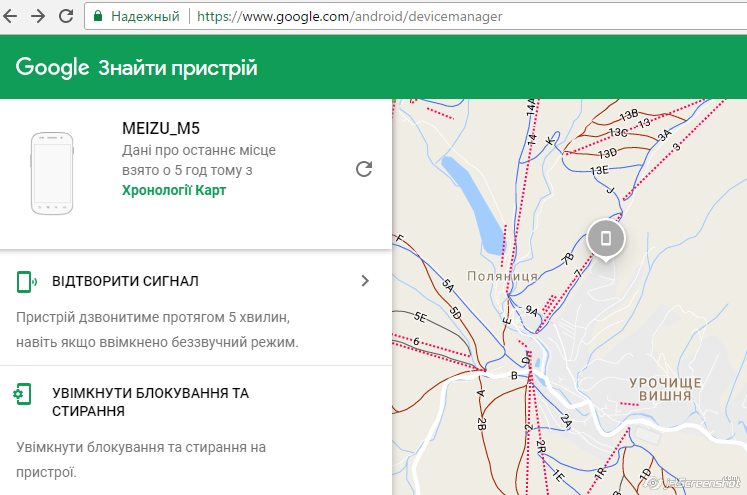Click text 'Пристрій дзвонитиме протягом 5 хвилин'

pyautogui.click(x=153, y=317)
